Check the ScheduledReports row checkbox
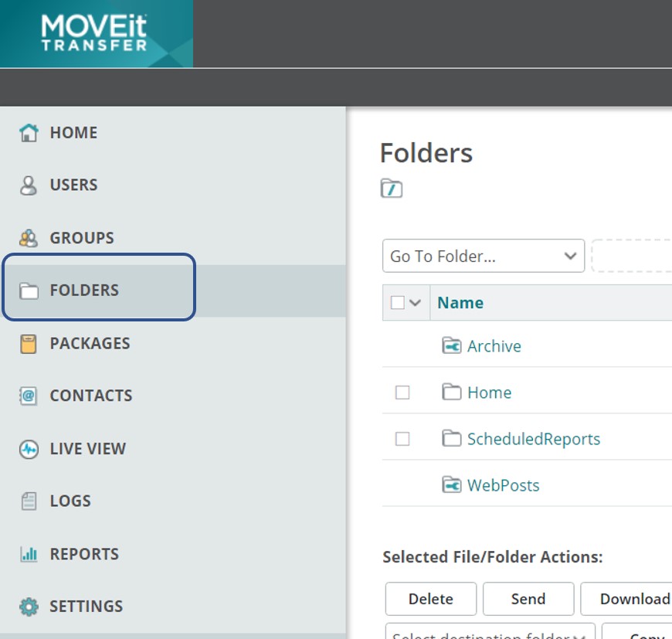The image size is (672, 639). [x=402, y=438]
